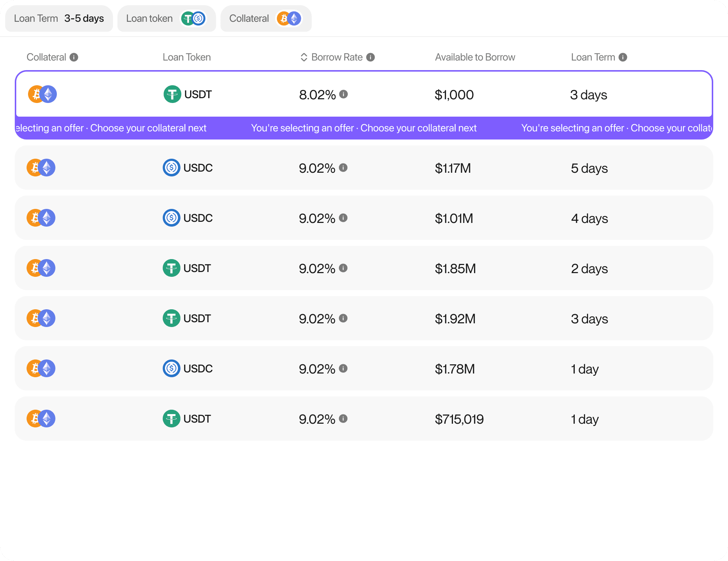The width and height of the screenshot is (728, 561).
Task: Click the 5 days loan term cell
Action: coord(590,168)
